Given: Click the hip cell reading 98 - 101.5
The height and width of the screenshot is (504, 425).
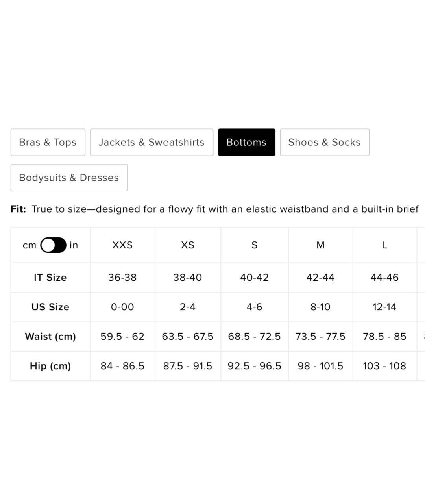Looking at the screenshot, I should [320, 366].
